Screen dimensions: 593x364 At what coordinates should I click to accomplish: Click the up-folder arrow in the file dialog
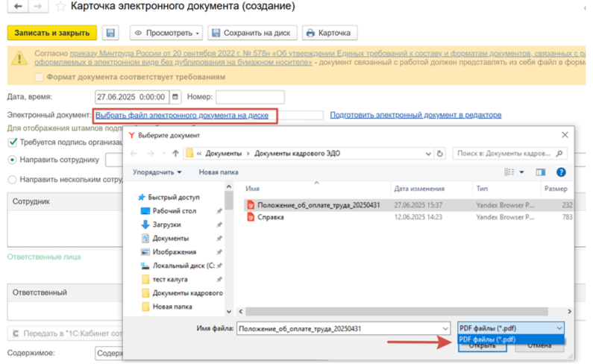pos(175,154)
